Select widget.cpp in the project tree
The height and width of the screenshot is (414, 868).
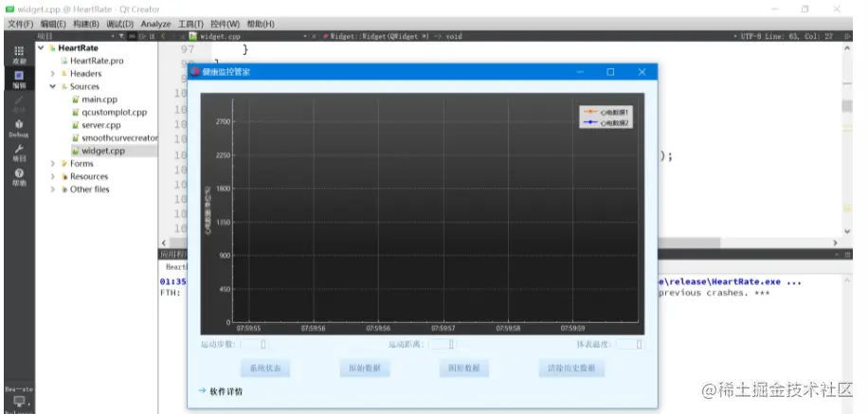103,151
